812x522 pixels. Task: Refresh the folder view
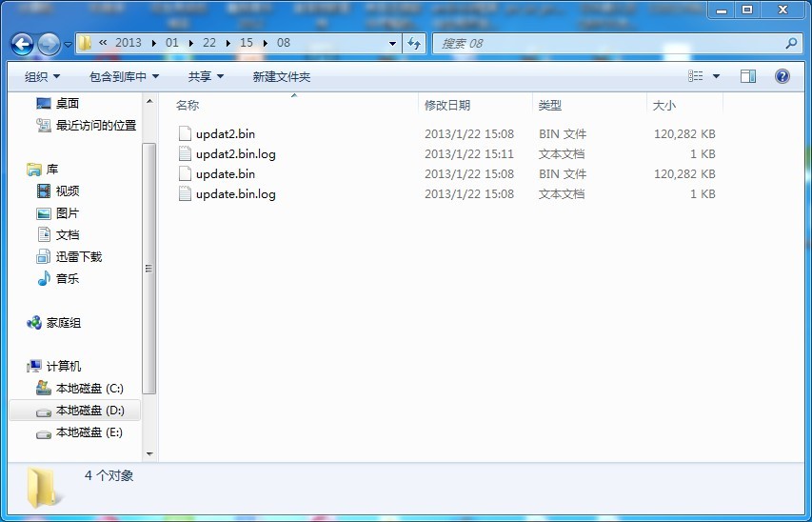[x=414, y=44]
